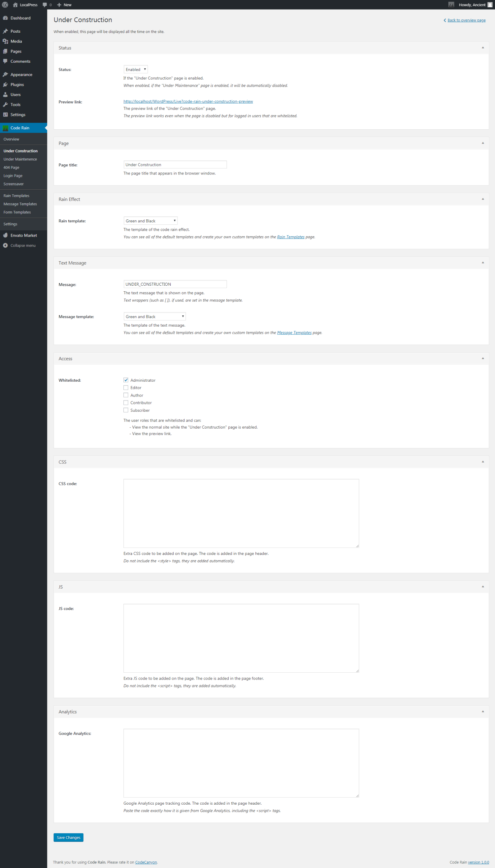This screenshot has height=868, width=495.
Task: Uncheck the Administrator whitelist checkbox
Action: (x=126, y=380)
